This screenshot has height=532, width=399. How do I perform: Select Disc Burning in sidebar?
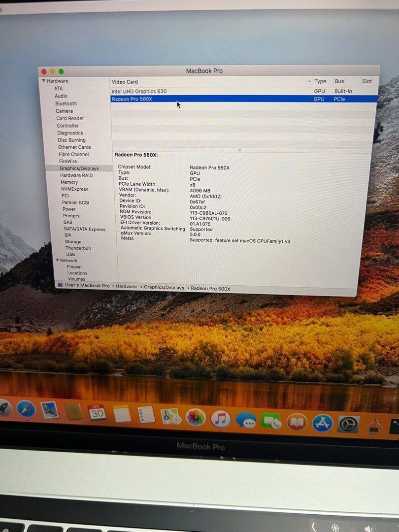pos(71,140)
